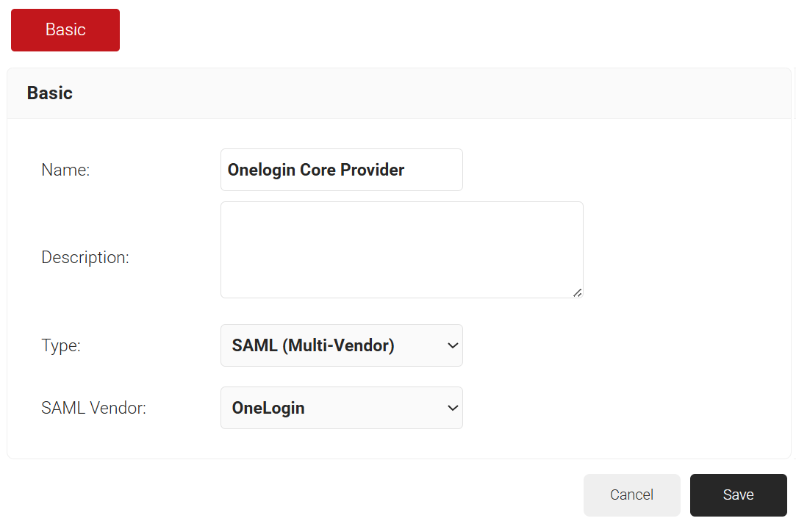Click inside the Description text area

tap(401, 250)
